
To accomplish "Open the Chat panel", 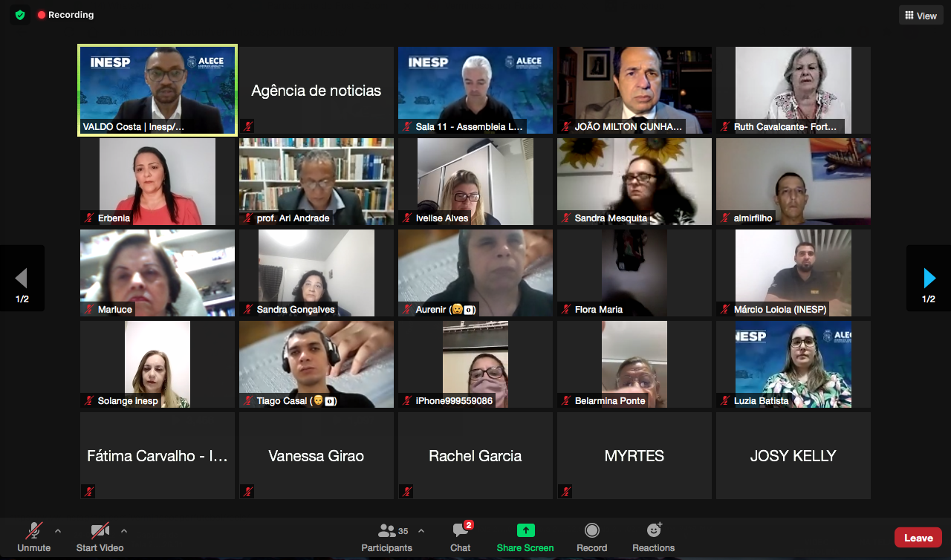I will pyautogui.click(x=461, y=538).
